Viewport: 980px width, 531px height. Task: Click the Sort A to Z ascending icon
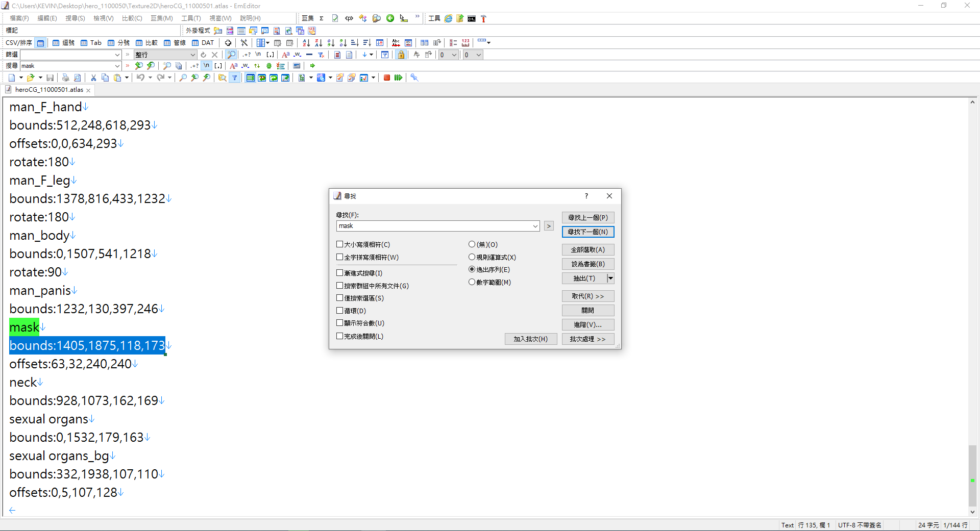(306, 43)
